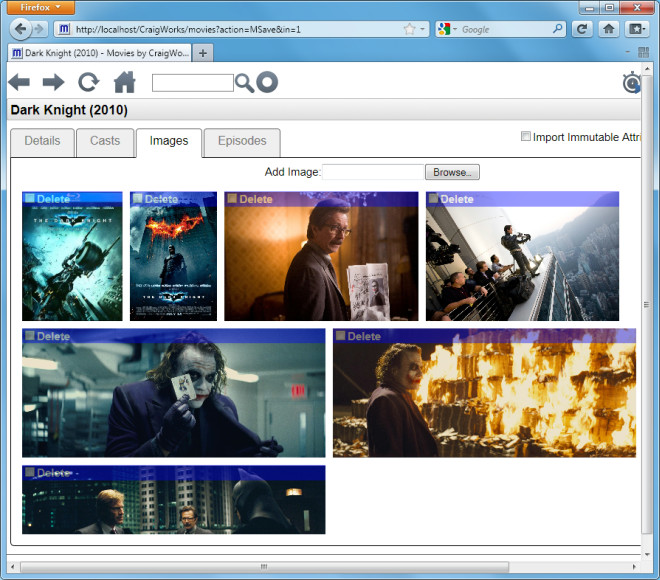This screenshot has width=660, height=580.
Task: Open the Google search engine dropdown
Action: (447, 29)
